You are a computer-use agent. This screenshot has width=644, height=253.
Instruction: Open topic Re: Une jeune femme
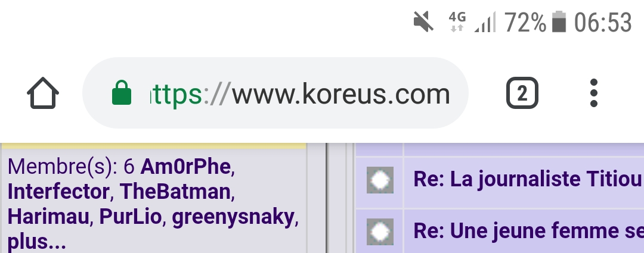[528, 231]
